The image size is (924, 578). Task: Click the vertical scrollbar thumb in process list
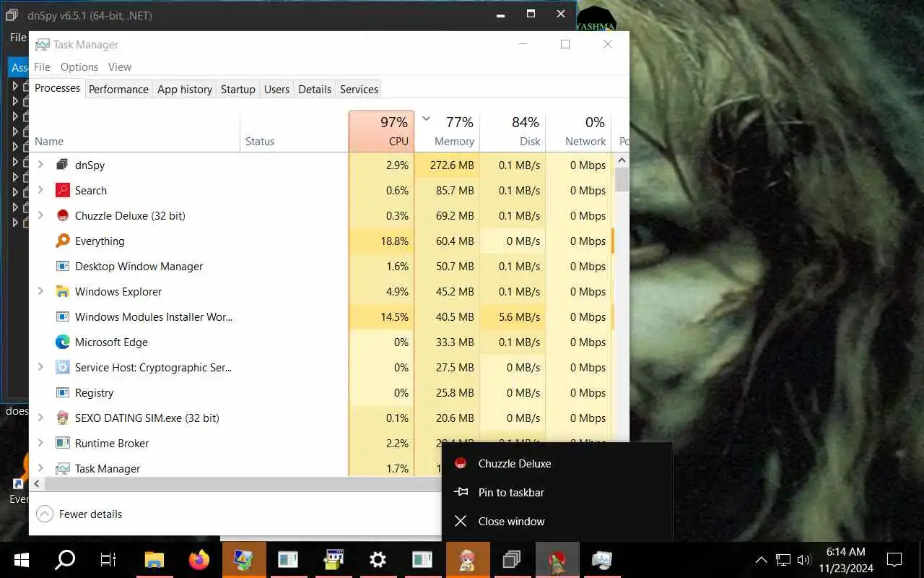click(x=622, y=178)
